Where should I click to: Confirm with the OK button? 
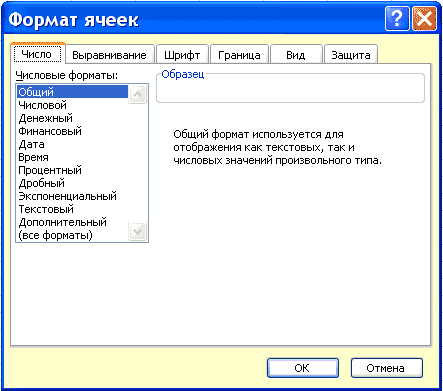coord(303,368)
